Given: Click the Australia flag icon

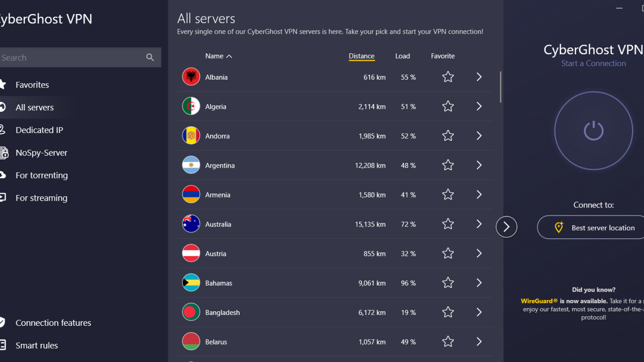Looking at the screenshot, I should pyautogui.click(x=191, y=224).
